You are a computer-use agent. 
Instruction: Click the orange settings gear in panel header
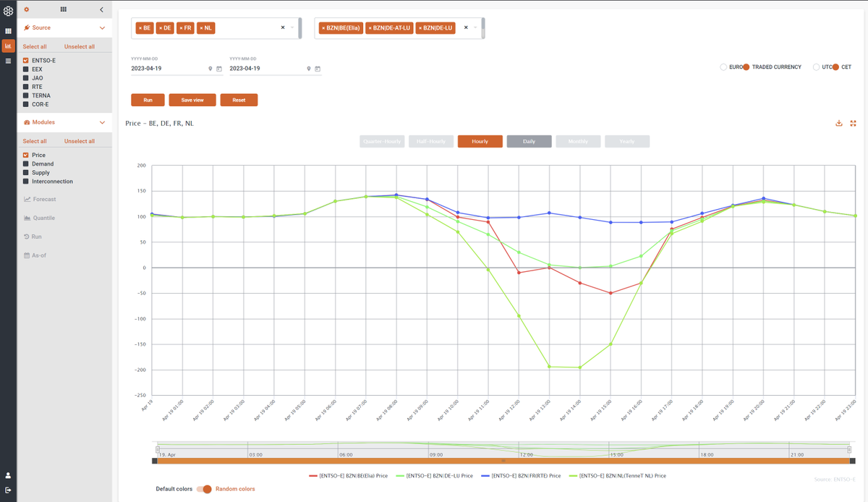(x=26, y=9)
